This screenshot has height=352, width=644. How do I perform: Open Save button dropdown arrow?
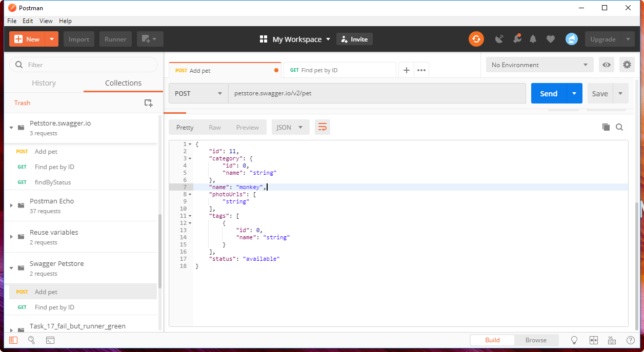click(x=620, y=93)
